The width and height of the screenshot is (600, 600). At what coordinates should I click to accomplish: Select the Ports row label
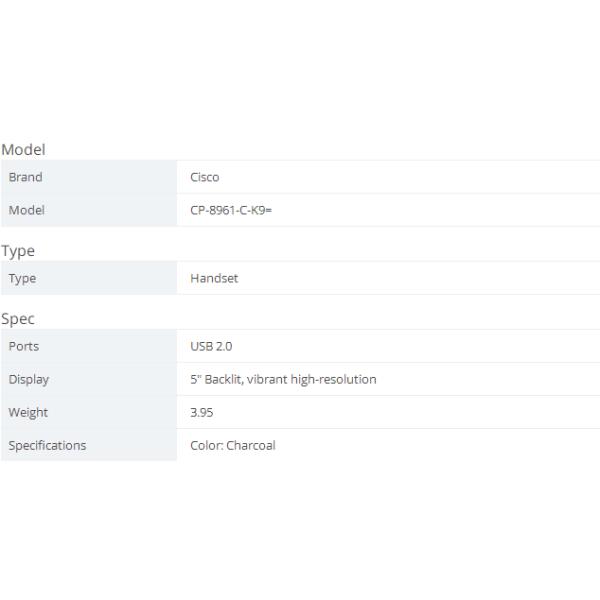(23, 346)
